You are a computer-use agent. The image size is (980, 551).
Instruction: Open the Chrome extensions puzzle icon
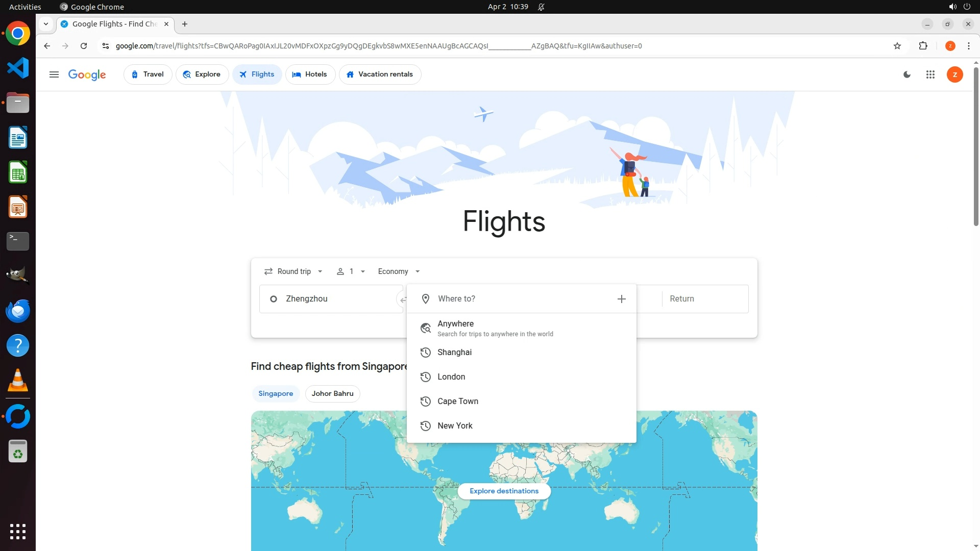pyautogui.click(x=923, y=46)
